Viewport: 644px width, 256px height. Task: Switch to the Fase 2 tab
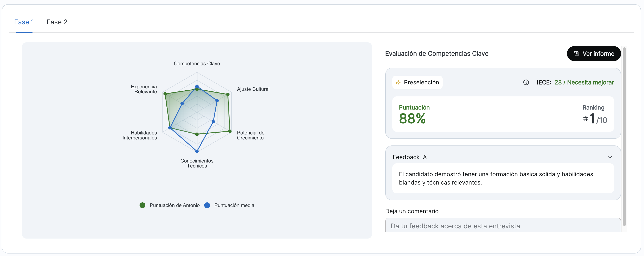coord(57,22)
